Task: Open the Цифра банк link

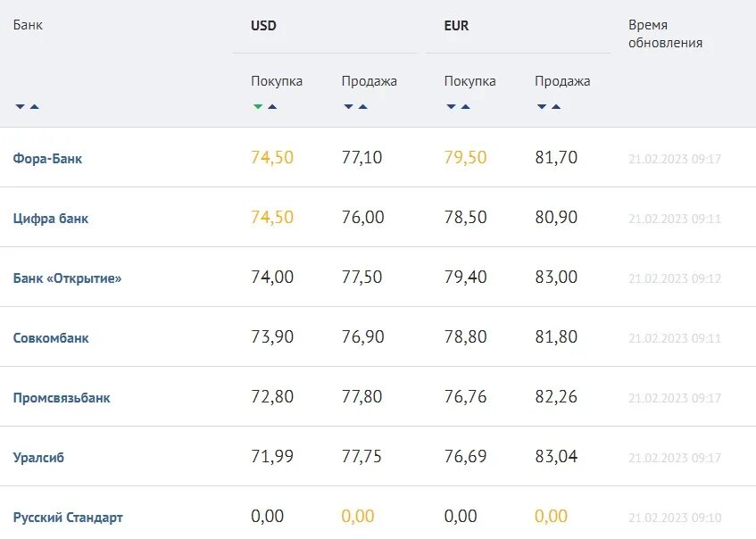Action: tap(51, 219)
